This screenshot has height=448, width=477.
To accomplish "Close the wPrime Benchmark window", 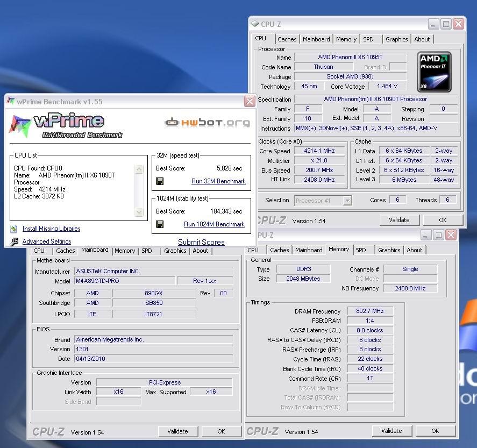I will click(250, 101).
